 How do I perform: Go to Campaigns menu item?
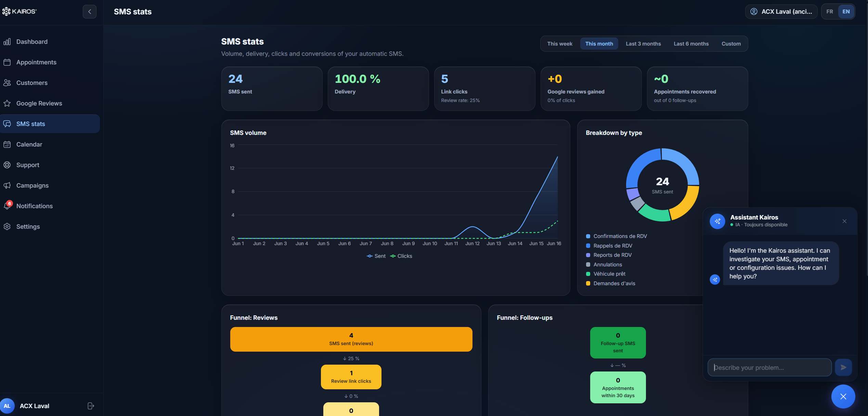50,186
